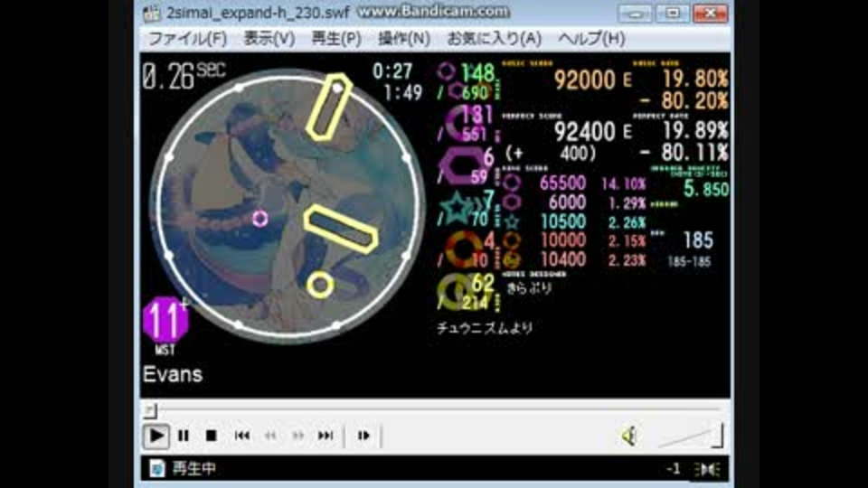Stop playback with the square button
868x488 pixels.
click(x=211, y=436)
